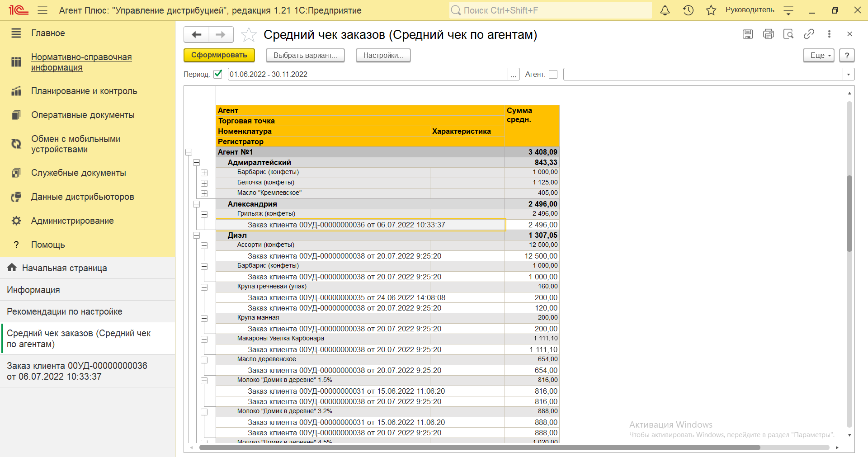Viewport: 868px width, 457px height.
Task: Click the vertical scrollbar thumb
Action: [849, 213]
